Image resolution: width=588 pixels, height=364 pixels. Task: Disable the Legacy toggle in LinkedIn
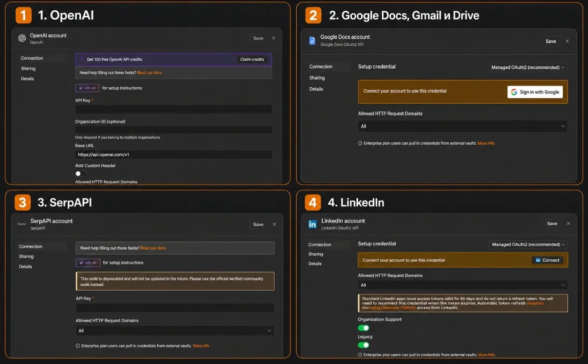coord(363,345)
